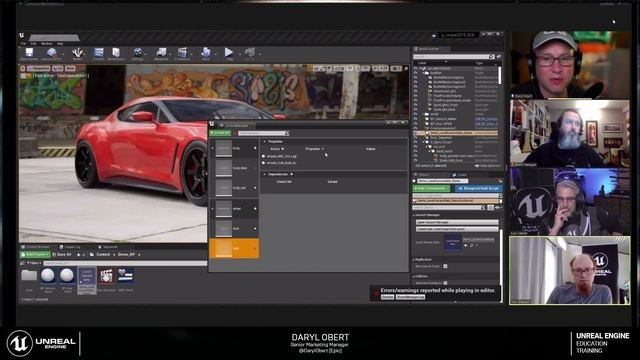Click the Demo_BP path breadcrumb
This screenshot has width=640, height=360.
[x=127, y=254]
